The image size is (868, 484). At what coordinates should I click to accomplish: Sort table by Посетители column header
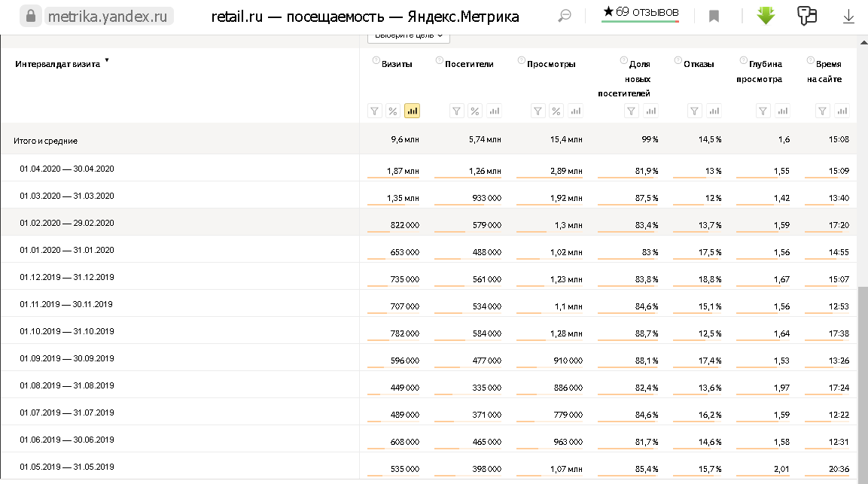pos(470,64)
